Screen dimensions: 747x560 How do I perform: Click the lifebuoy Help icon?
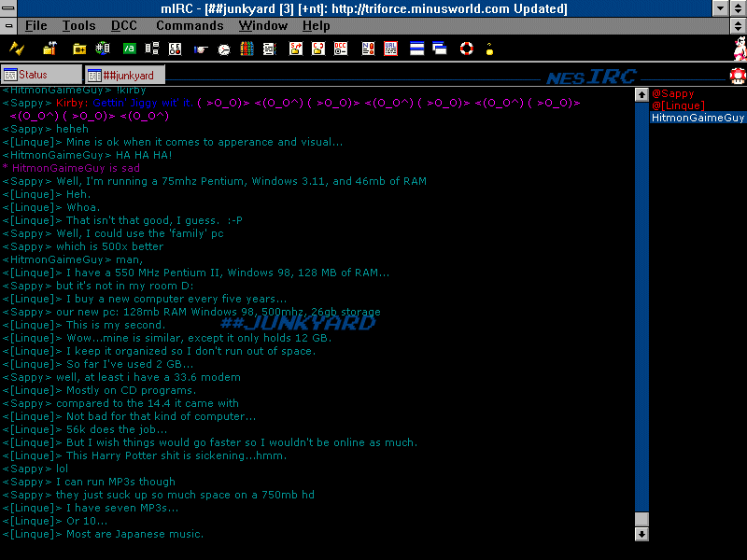coord(466,49)
